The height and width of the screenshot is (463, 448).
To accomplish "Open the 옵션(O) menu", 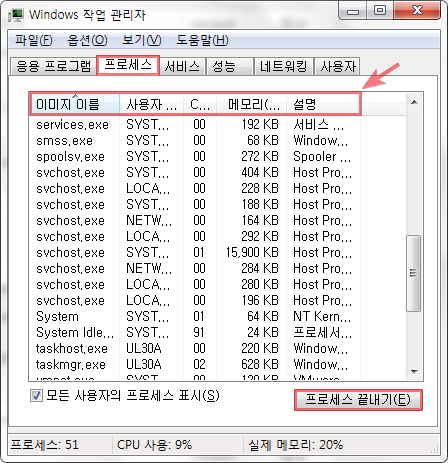I will pos(87,40).
